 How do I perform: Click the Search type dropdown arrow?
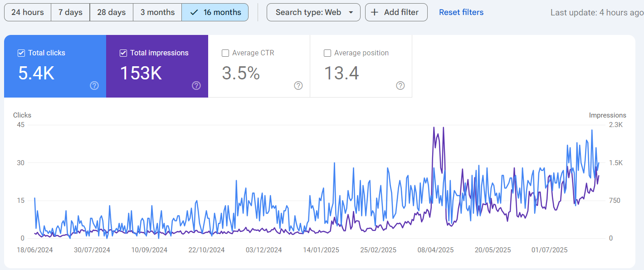tap(351, 12)
